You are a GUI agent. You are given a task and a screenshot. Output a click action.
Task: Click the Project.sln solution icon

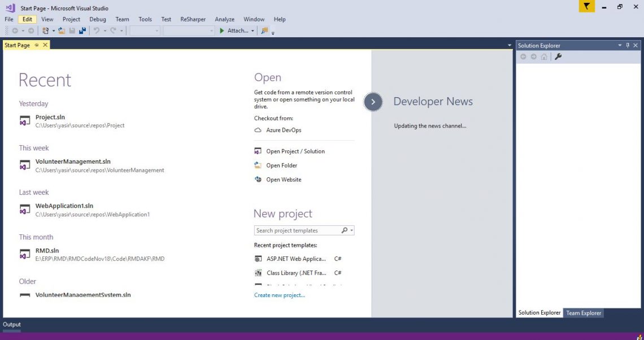point(25,121)
